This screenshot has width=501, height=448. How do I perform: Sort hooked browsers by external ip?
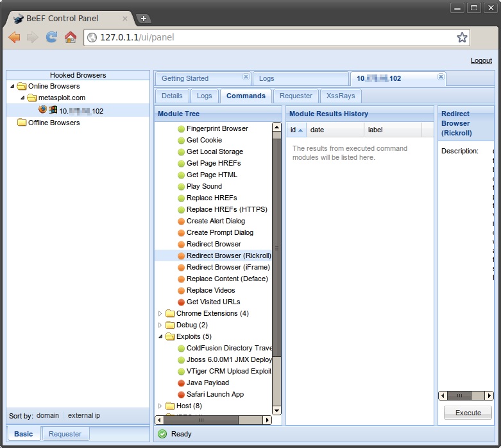coord(83,415)
